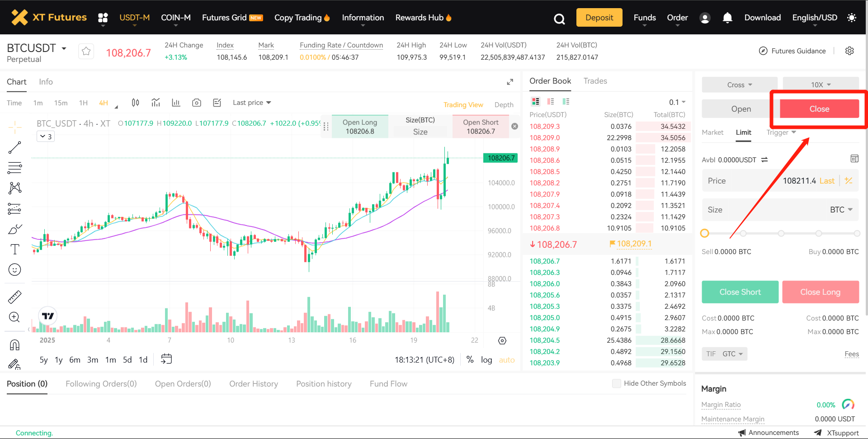Open the chart indicators icon
Image resolution: width=868 pixels, height=439 pixels.
point(156,103)
